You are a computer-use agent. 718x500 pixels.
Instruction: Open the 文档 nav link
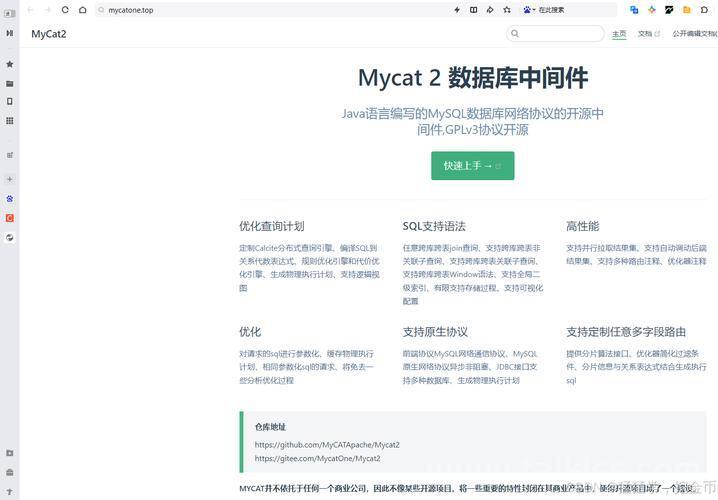[648, 34]
